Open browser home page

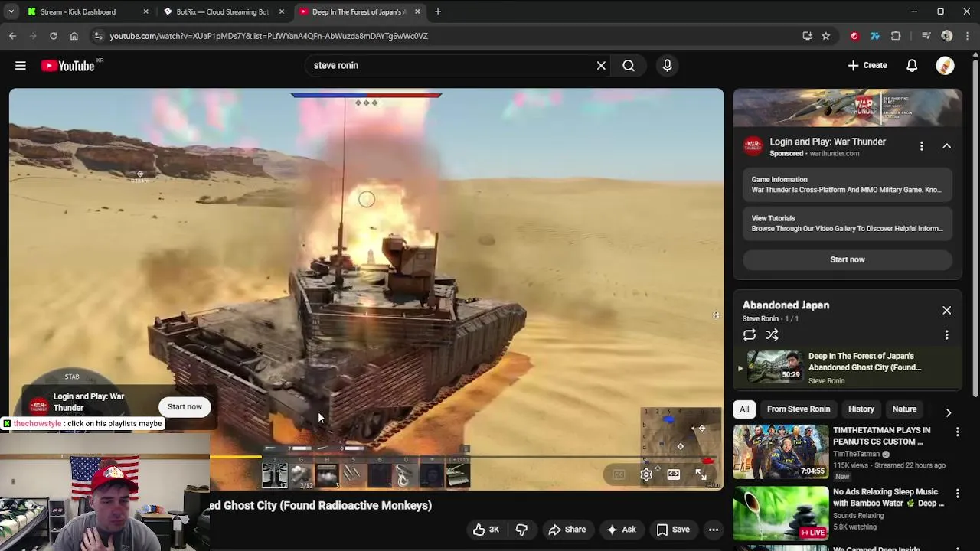[74, 36]
